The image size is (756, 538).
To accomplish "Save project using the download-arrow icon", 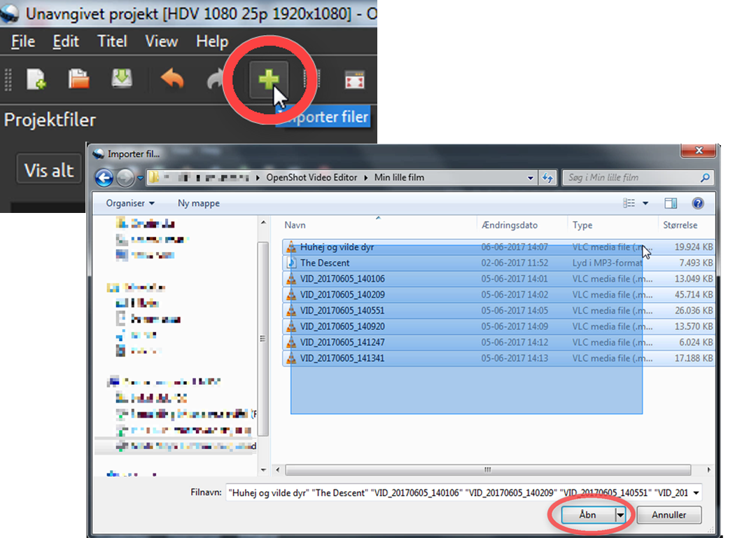I will click(122, 78).
